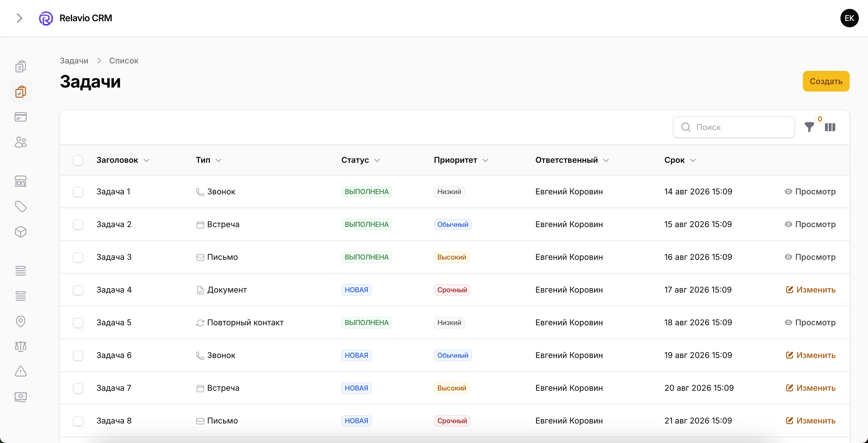This screenshot has width=868, height=443.
Task: Sort by the Заголовок column header
Action: [123, 160]
